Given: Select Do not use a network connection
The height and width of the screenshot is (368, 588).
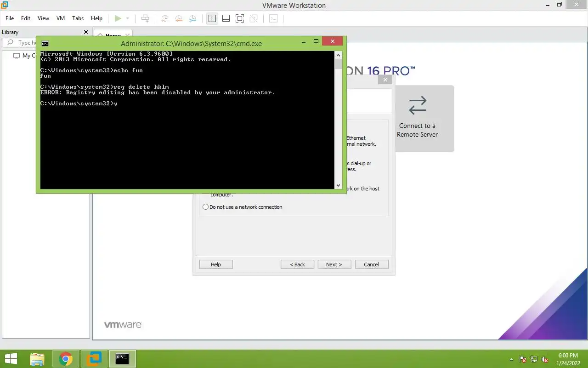Looking at the screenshot, I should (243, 207).
